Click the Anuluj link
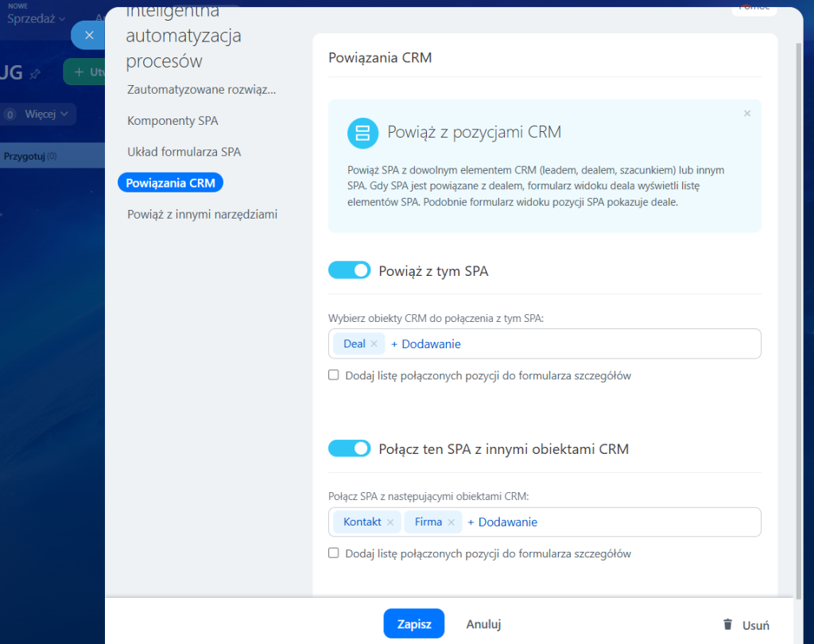Screen dimensions: 814x644 click(483, 624)
